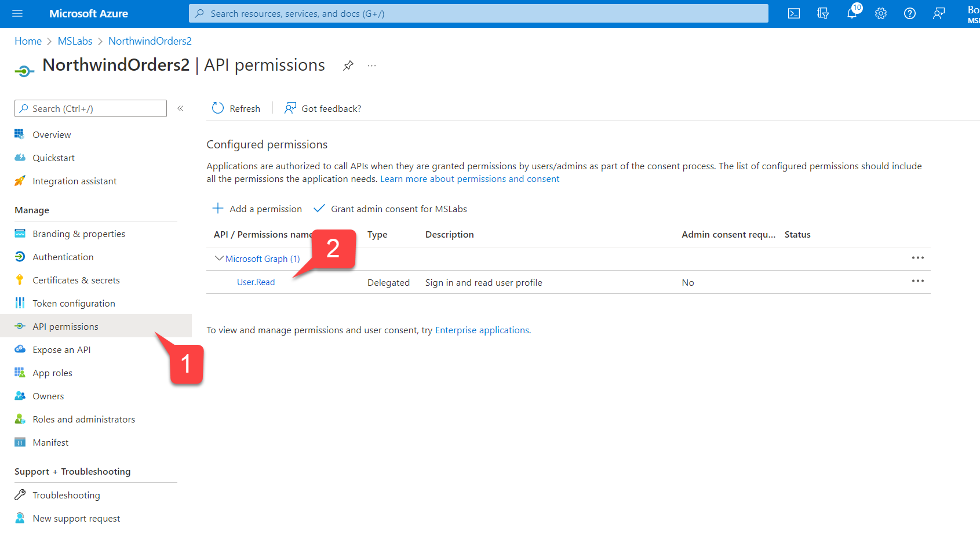The image size is (980, 550).
Task: Open Learn more about permissions and consent
Action: pyautogui.click(x=470, y=179)
